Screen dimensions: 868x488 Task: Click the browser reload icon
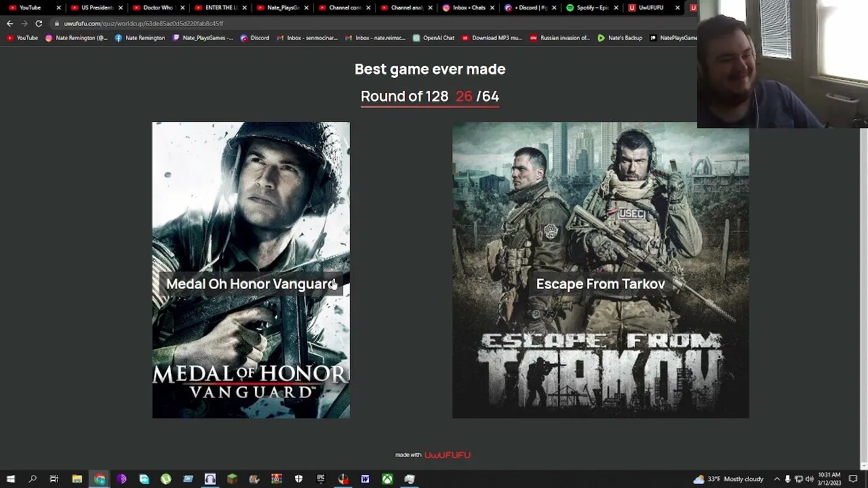click(x=39, y=23)
